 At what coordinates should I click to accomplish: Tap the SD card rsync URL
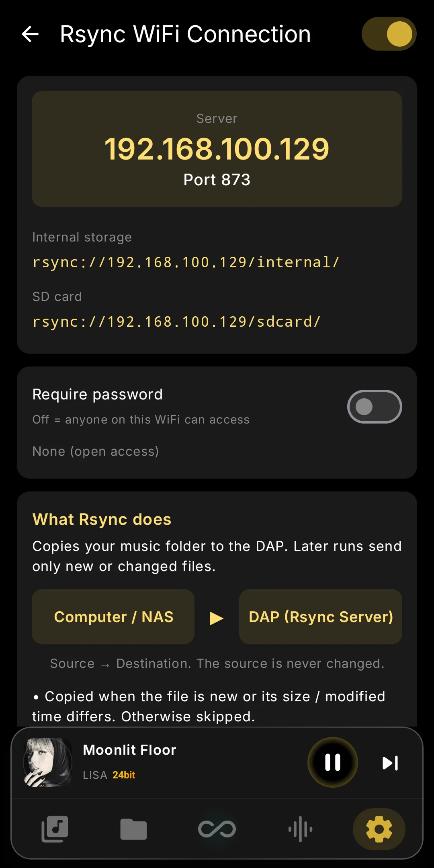click(x=176, y=321)
